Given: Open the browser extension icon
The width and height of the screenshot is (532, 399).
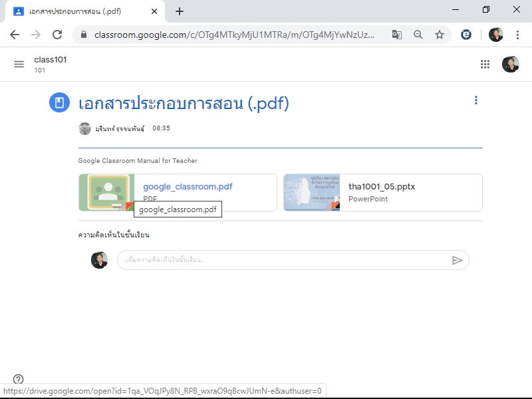Looking at the screenshot, I should (x=466, y=35).
